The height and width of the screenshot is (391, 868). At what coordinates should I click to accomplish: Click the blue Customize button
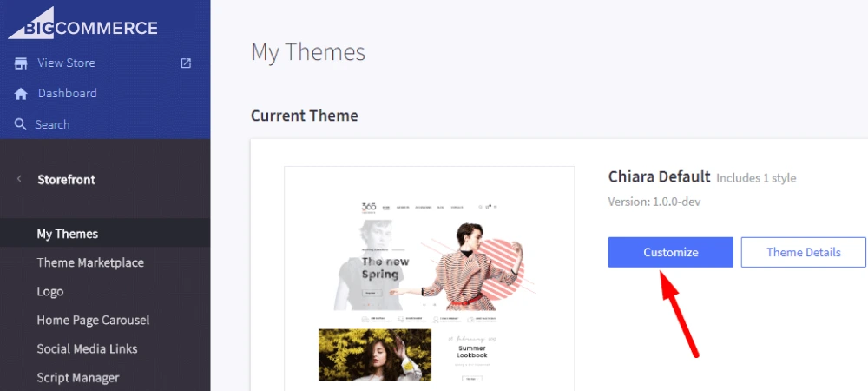click(x=670, y=253)
